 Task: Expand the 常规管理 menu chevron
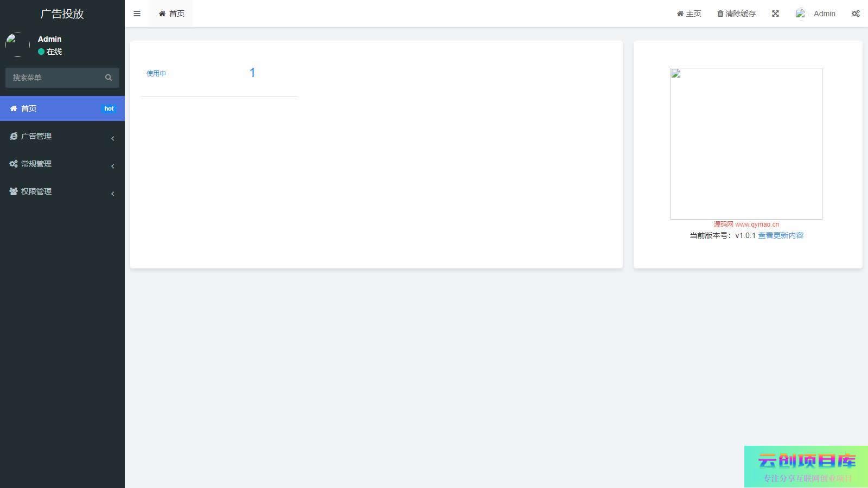click(x=112, y=166)
